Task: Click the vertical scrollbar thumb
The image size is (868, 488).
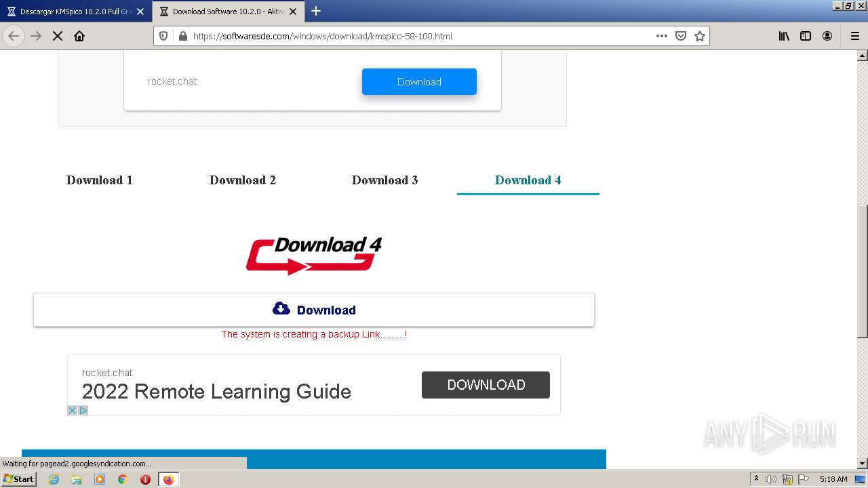Action: [x=863, y=271]
